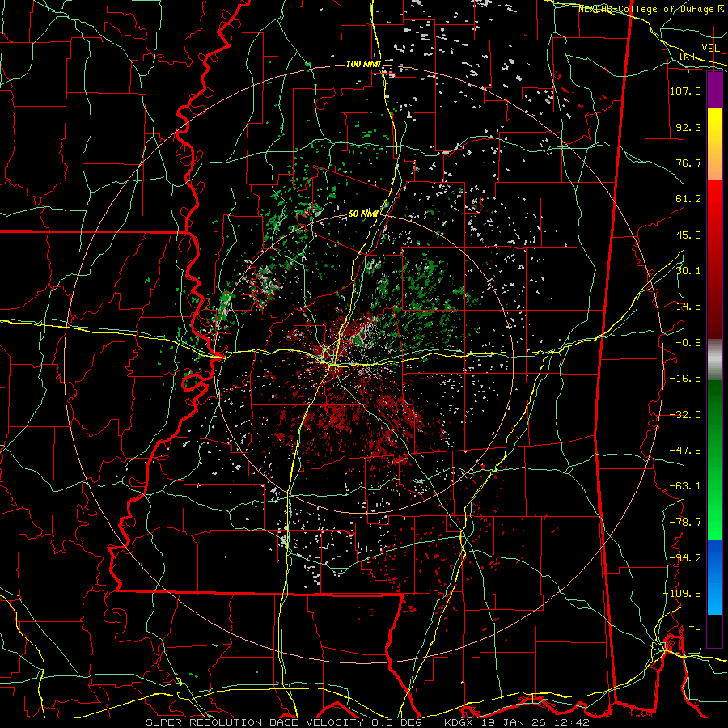
Task: Select the 30.1 velocity scale value
Action: point(688,270)
